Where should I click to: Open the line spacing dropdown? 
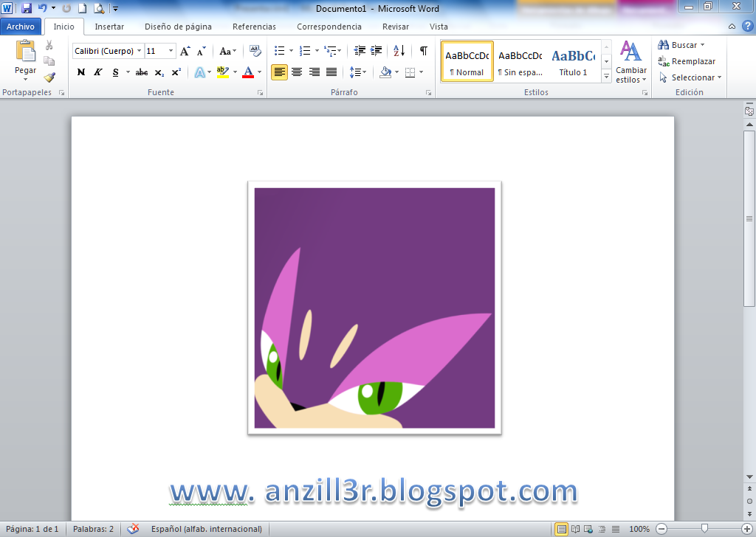pyautogui.click(x=358, y=72)
